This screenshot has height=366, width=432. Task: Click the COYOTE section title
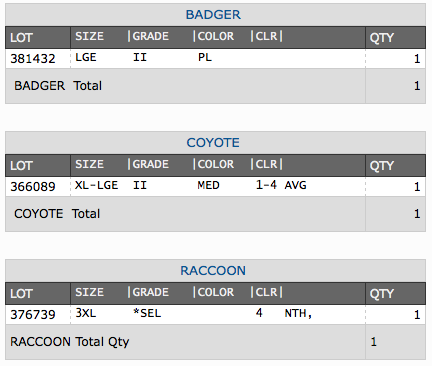(x=213, y=143)
